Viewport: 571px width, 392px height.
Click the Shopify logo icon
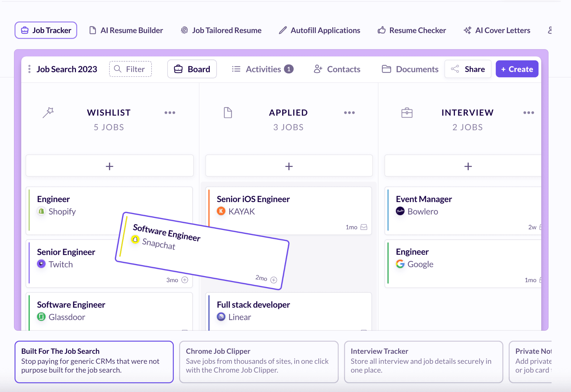pyautogui.click(x=41, y=211)
